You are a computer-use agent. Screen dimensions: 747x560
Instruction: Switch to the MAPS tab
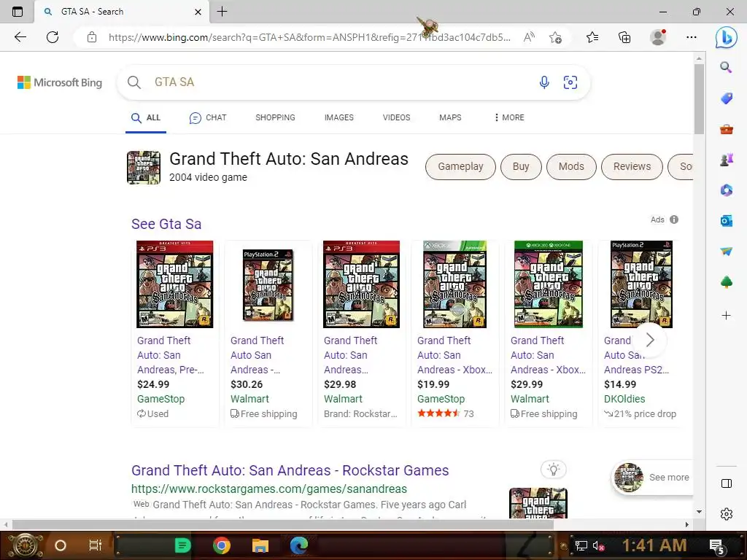(x=450, y=117)
